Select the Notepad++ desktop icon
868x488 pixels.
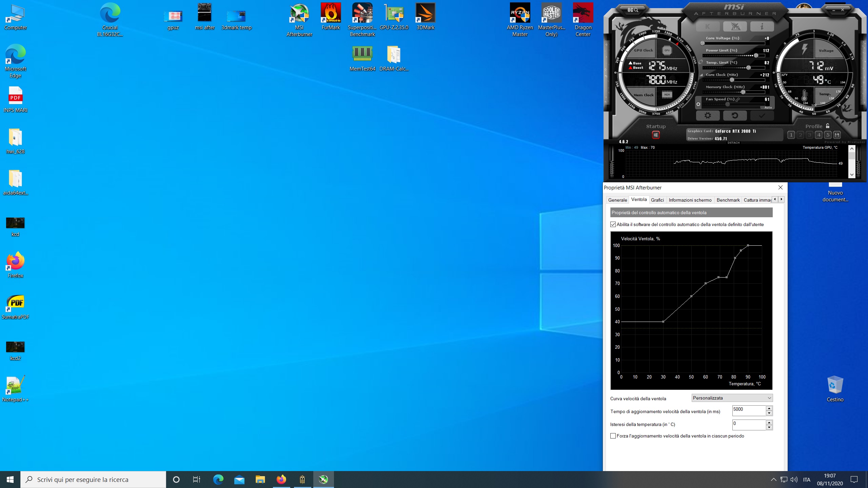tap(15, 389)
